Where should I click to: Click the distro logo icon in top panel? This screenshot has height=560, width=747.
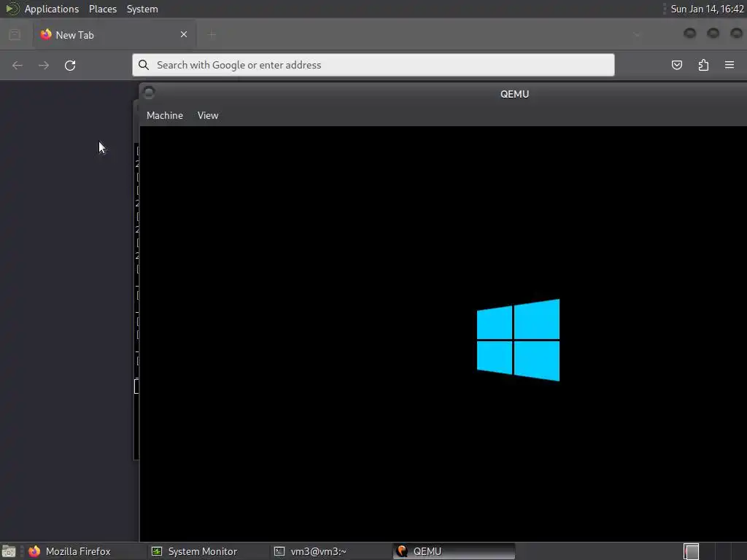[12, 9]
